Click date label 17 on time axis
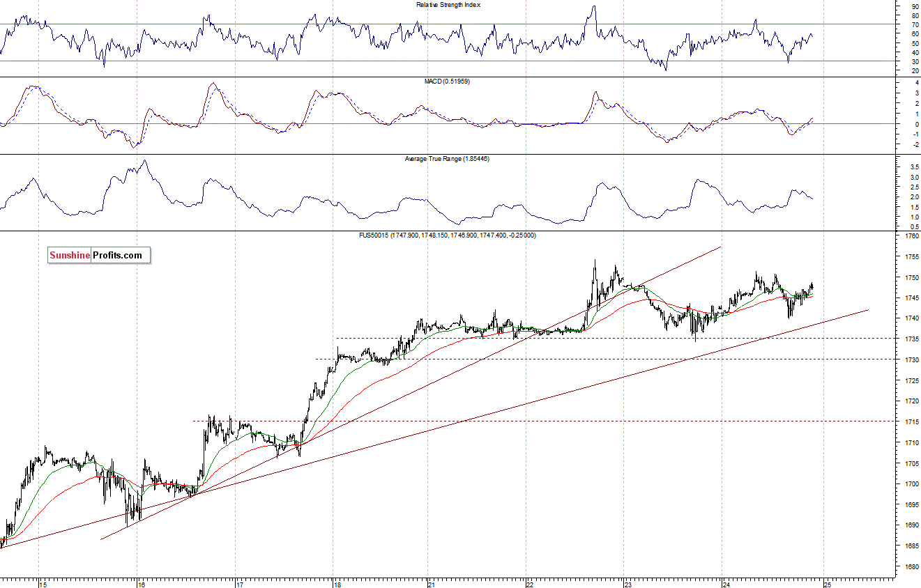The width and height of the screenshot is (921, 588). 239,584
